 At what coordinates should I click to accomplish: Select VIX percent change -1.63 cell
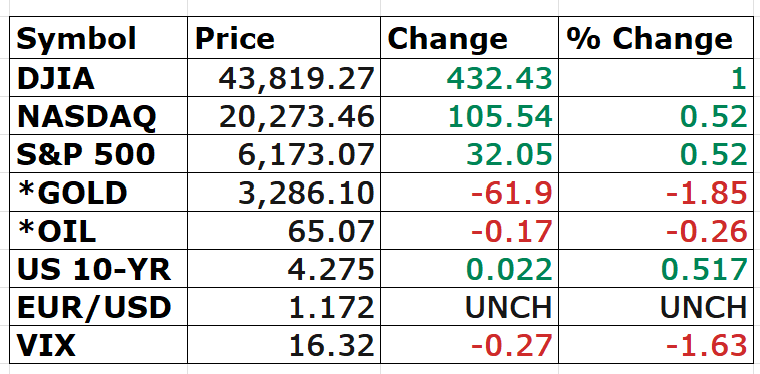pyautogui.click(x=656, y=344)
